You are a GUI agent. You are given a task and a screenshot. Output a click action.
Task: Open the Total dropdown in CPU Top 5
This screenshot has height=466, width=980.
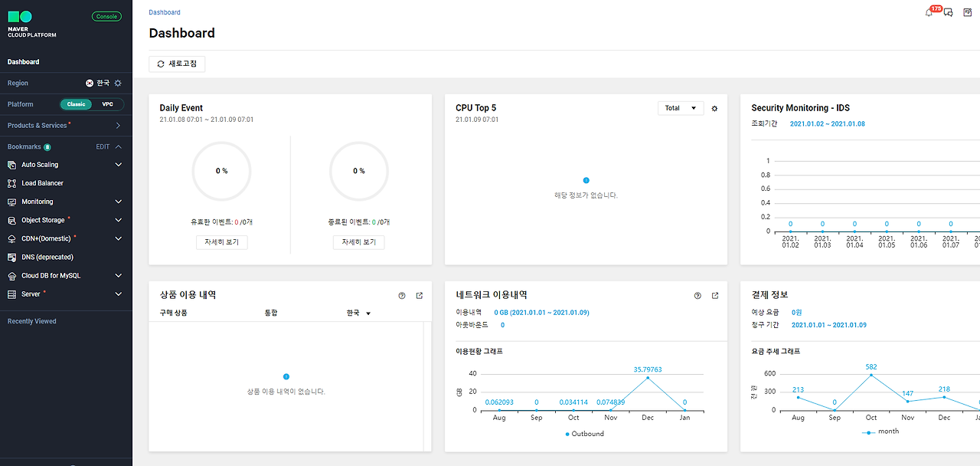(681, 108)
